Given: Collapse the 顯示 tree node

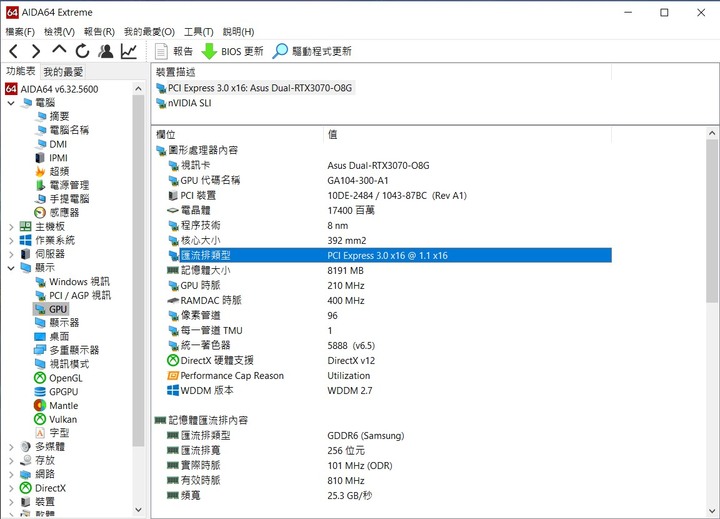Looking at the screenshot, I should coord(11,268).
